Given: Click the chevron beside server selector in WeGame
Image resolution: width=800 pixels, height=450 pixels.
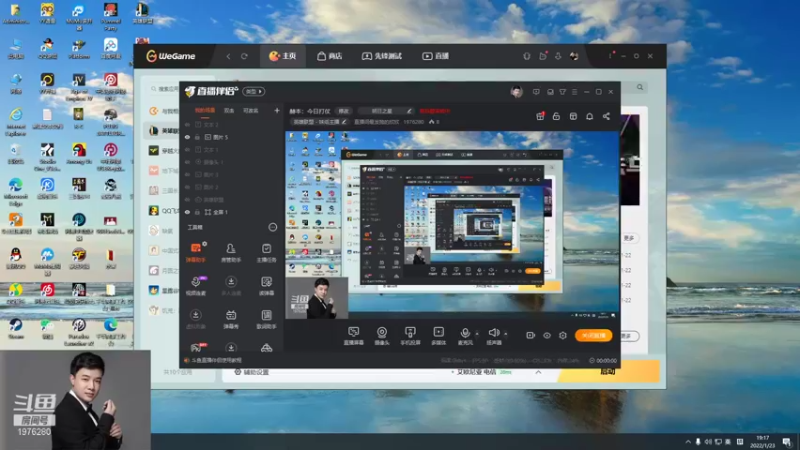Looking at the screenshot, I should point(538,372).
